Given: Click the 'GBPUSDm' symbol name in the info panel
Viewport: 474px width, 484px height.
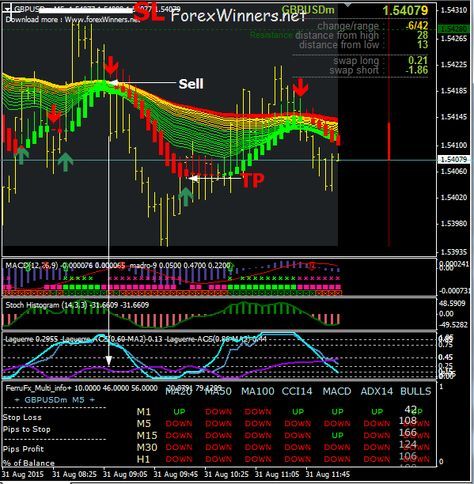Looking at the screenshot, I should click(308, 10).
